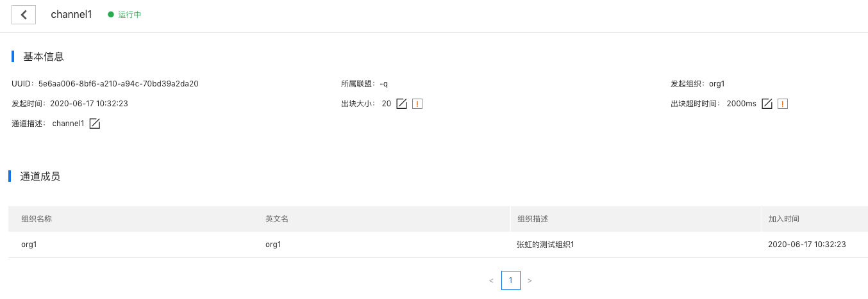The width and height of the screenshot is (868, 299).
Task: Go to the next page of members
Action: point(530,280)
